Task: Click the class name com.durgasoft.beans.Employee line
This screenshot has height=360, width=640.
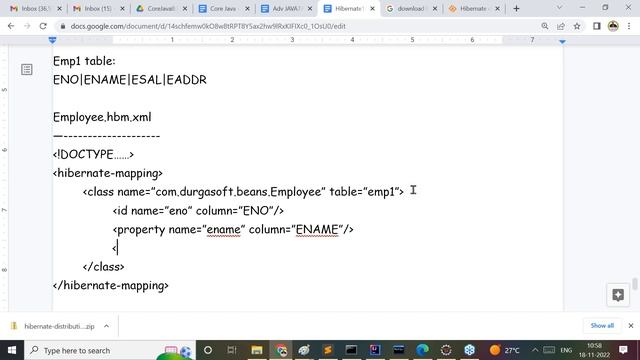Action: [243, 192]
